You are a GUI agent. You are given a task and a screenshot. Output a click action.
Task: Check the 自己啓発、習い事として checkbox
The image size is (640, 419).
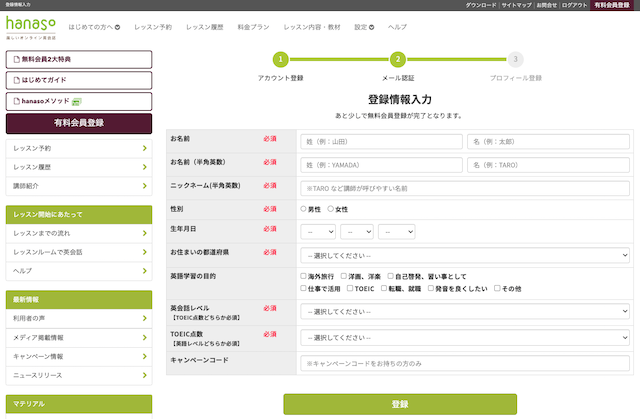390,276
